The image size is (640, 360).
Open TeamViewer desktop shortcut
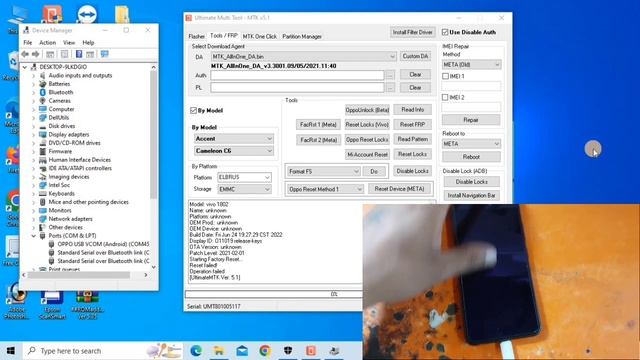point(87,15)
